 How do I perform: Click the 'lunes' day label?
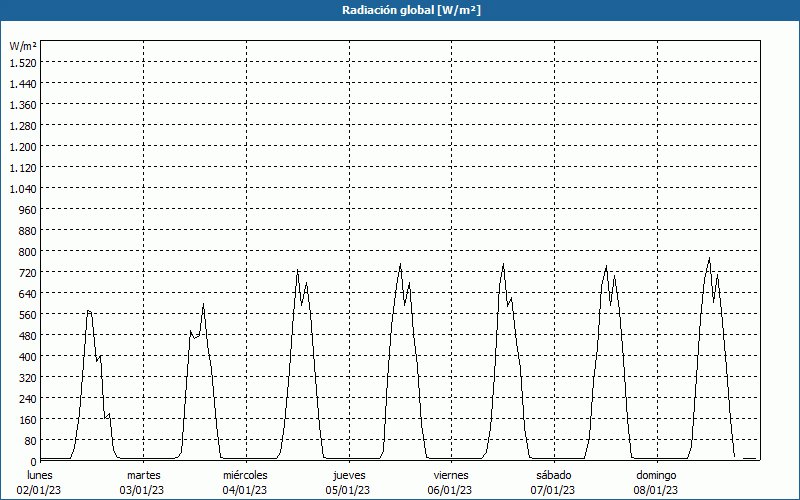40,475
